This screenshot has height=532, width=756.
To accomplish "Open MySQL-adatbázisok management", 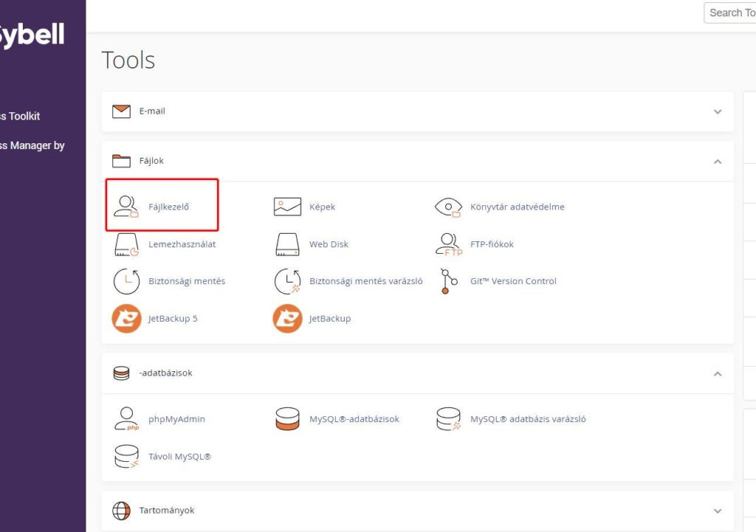I will point(354,419).
